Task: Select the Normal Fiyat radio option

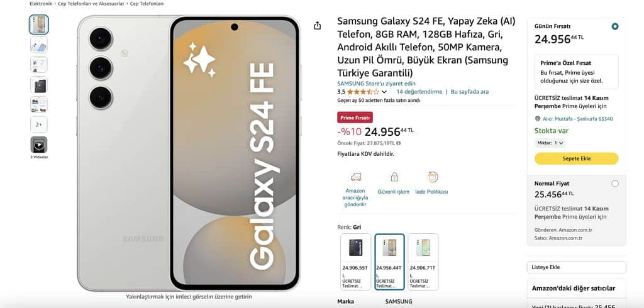Action: [x=615, y=184]
